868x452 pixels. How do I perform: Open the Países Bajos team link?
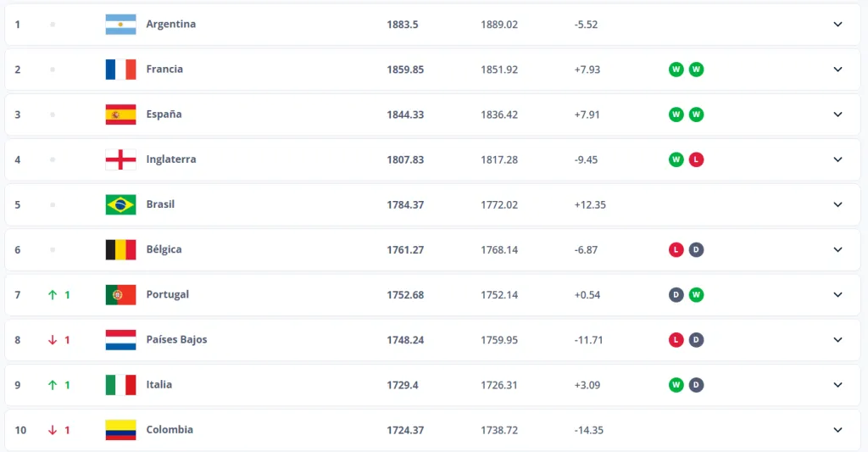[176, 340]
